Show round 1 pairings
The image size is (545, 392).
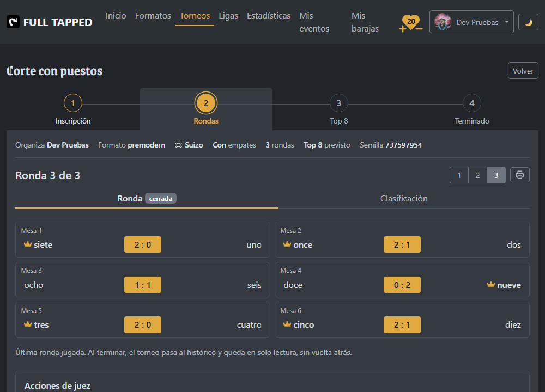pos(459,175)
